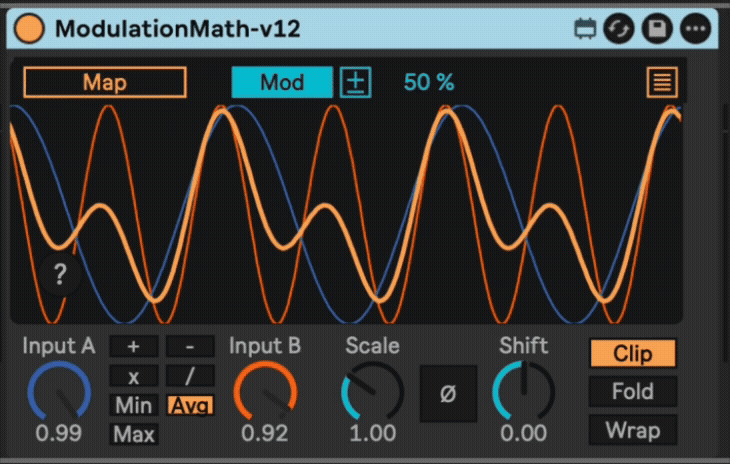Image resolution: width=730 pixels, height=464 pixels.
Task: Select Fold output mode
Action: [633, 391]
